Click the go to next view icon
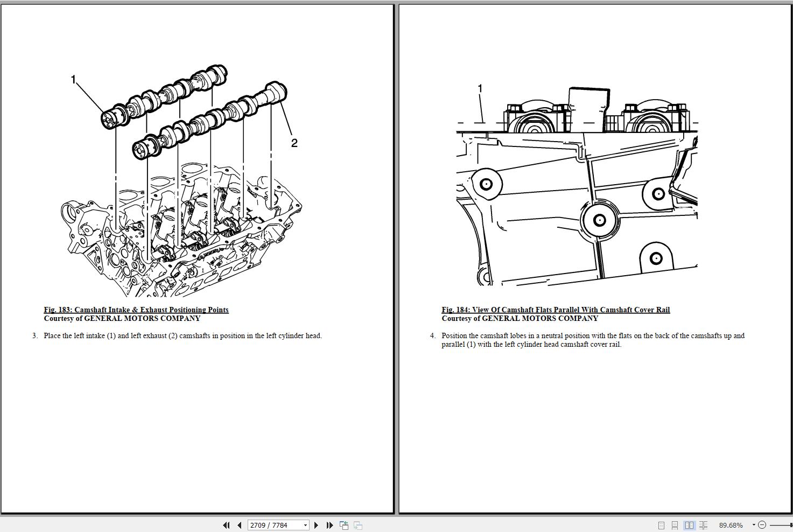Screen dimensions: 793x532 [358, 525]
